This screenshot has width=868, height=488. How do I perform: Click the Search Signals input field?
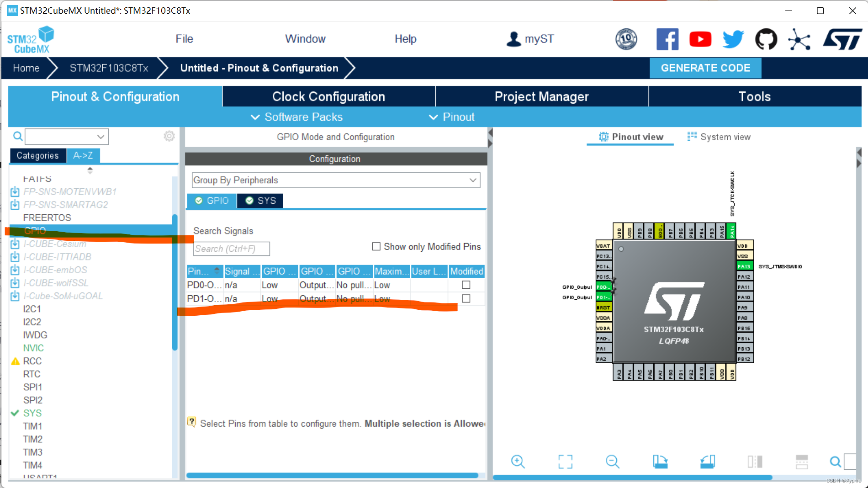coord(232,249)
